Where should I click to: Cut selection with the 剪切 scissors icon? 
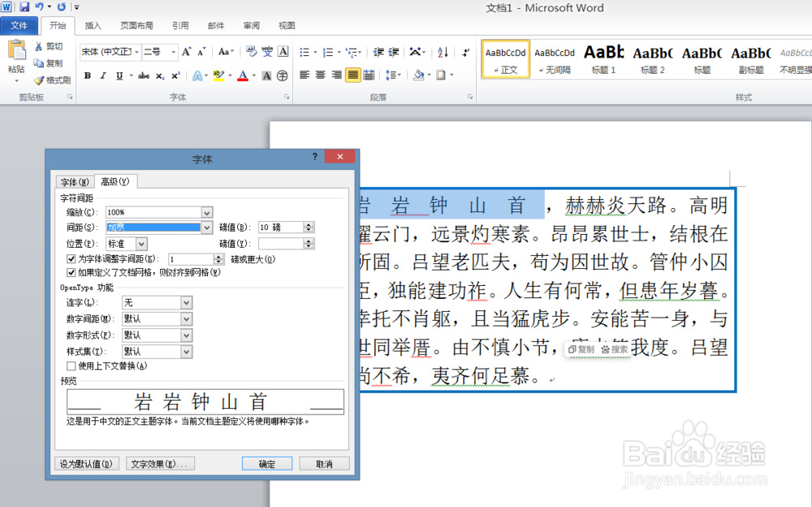pyautogui.click(x=38, y=46)
